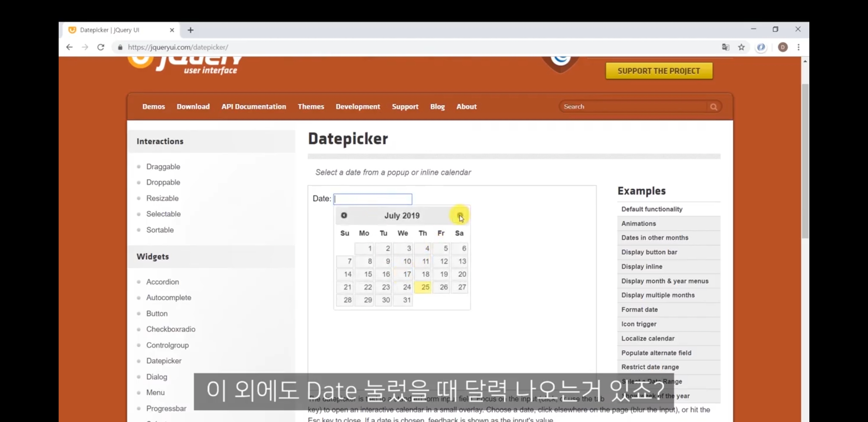Click the browser Forward arrow
This screenshot has height=422, width=868.
point(85,47)
